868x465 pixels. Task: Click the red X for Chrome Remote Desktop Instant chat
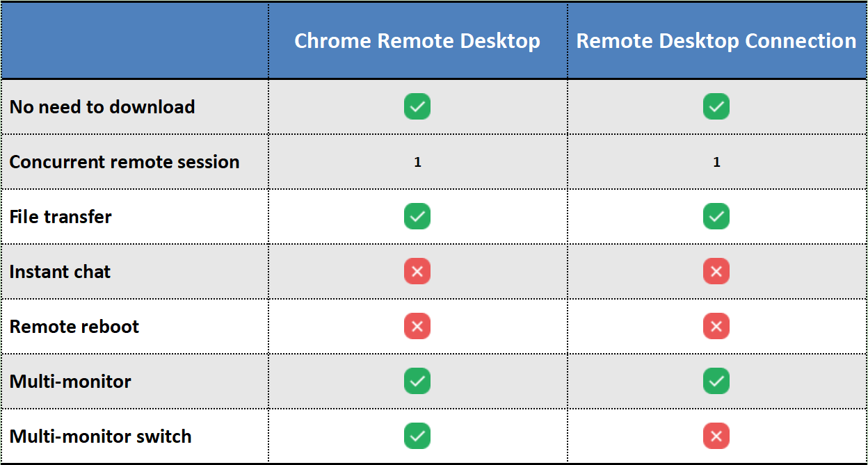[417, 271]
